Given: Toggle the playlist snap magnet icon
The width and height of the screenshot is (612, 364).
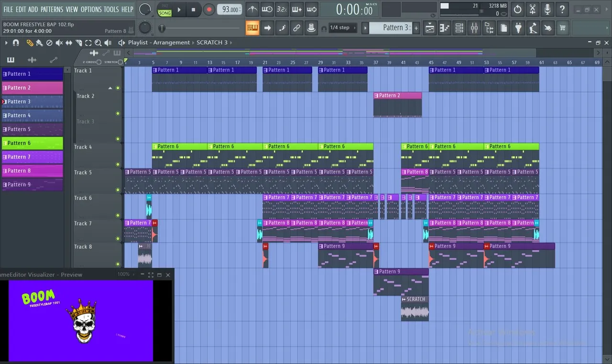Looking at the screenshot, I should [16, 43].
